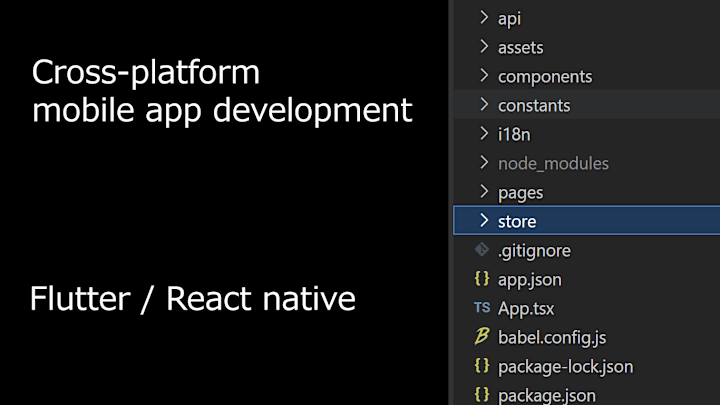Expand the components folder chevron
720x405 pixels.
484,75
